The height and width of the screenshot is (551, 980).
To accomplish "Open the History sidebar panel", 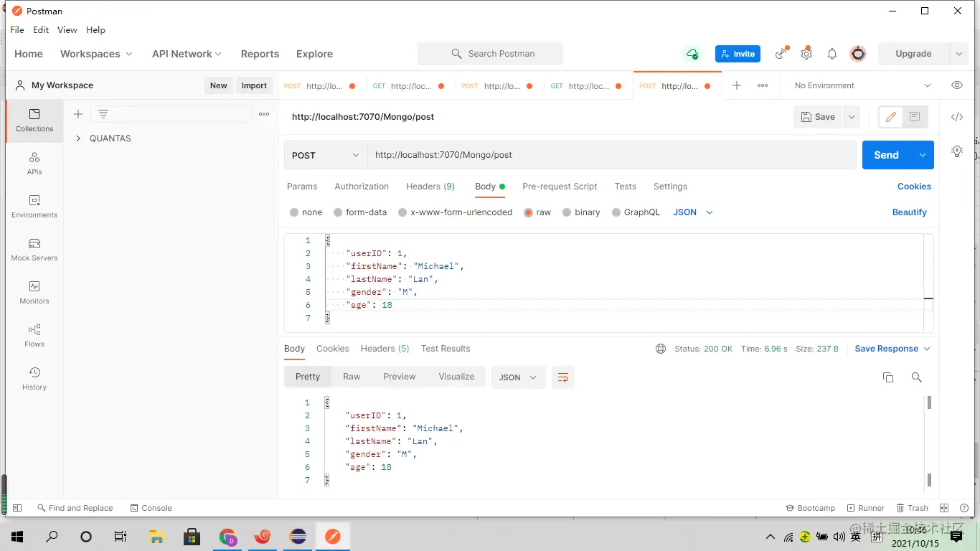I will click(x=34, y=379).
